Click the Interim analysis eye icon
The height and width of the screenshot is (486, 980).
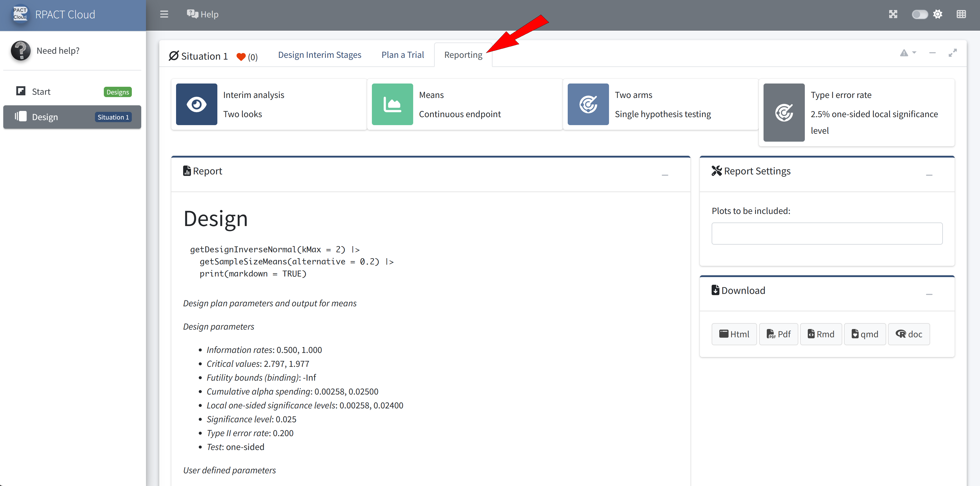(196, 104)
